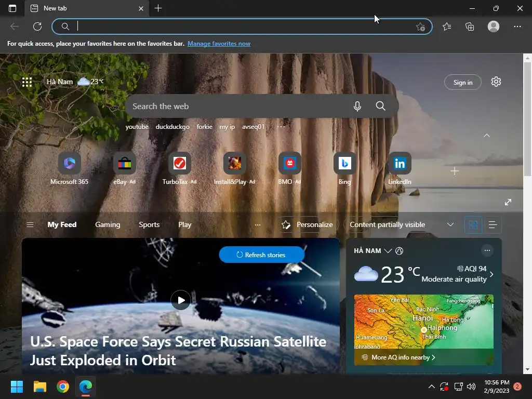Image resolution: width=532 pixels, height=399 pixels.
Task: Expand the HÀ NAM location dropdown
Action: 388,251
